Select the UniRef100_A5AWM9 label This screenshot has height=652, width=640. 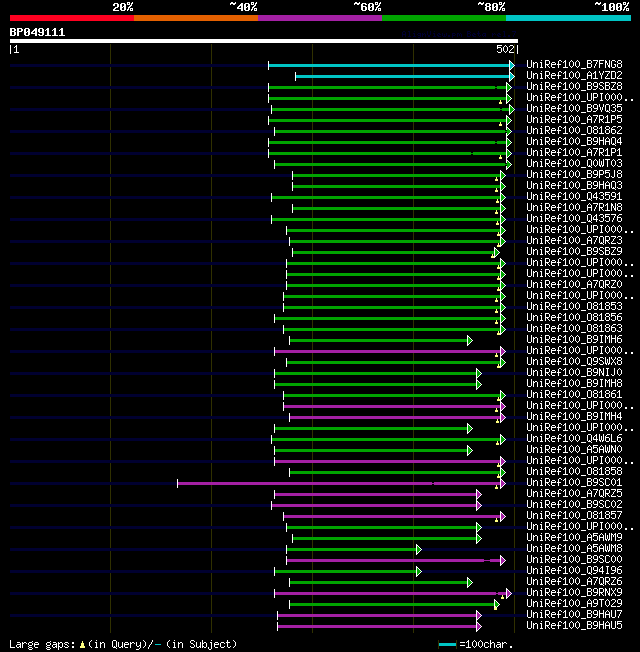pyautogui.click(x=574, y=537)
